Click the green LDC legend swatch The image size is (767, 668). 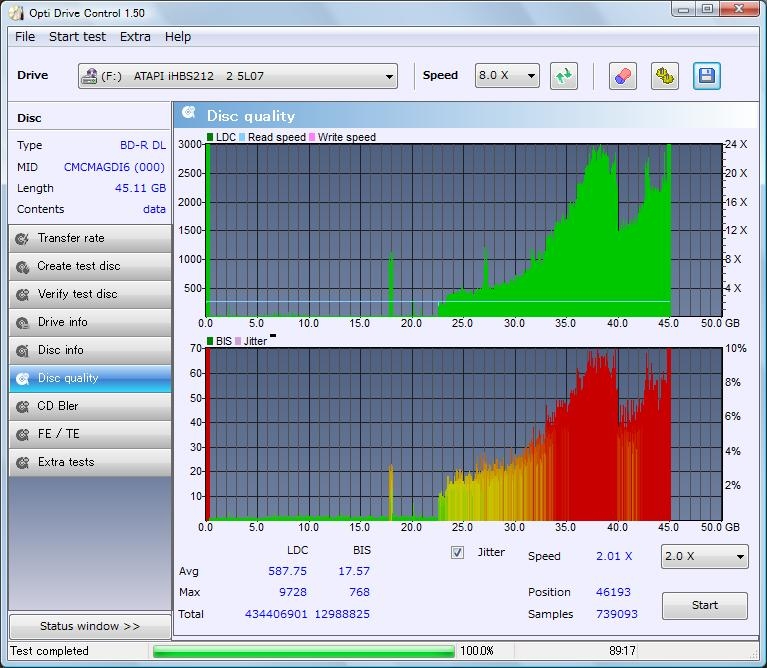coord(210,137)
